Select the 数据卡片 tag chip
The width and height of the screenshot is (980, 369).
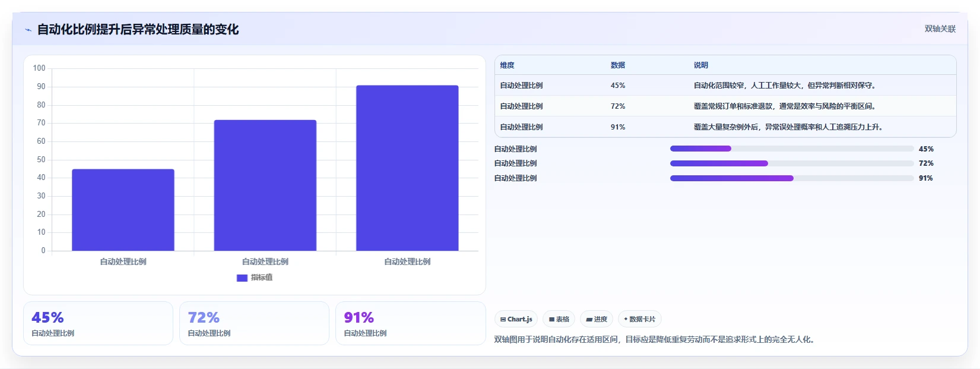(x=640, y=319)
